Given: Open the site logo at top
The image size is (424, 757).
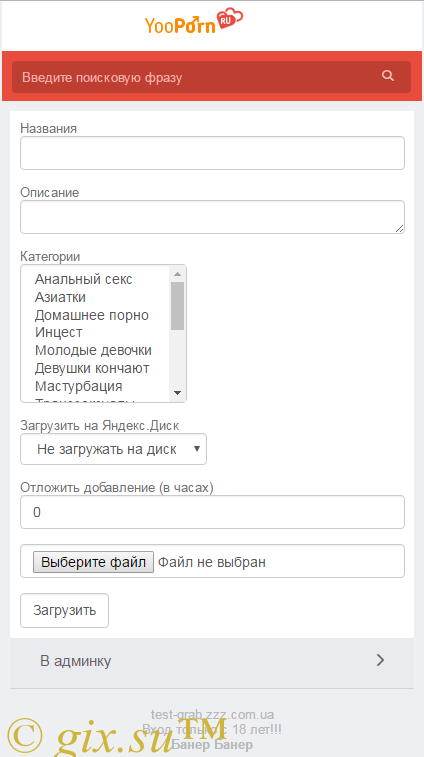Looking at the screenshot, I should click(x=194, y=22).
